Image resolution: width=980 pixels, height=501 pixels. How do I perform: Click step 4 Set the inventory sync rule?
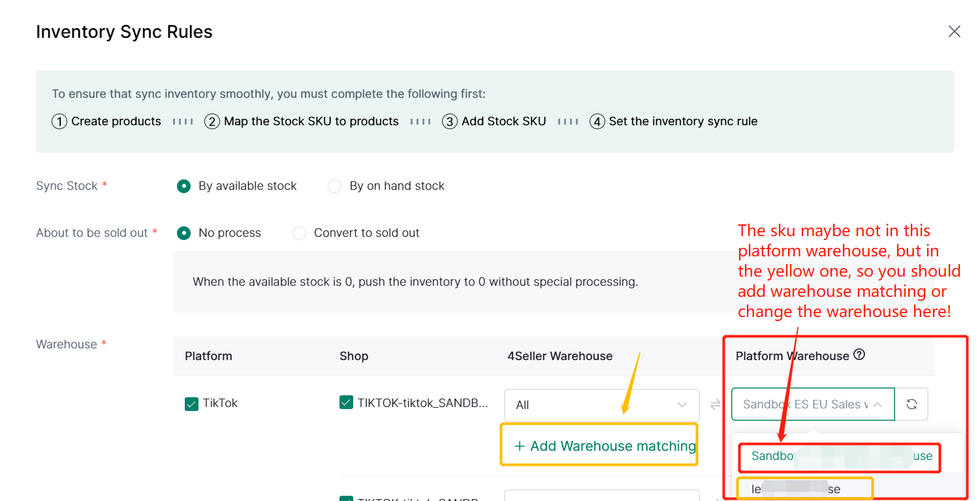tap(674, 121)
